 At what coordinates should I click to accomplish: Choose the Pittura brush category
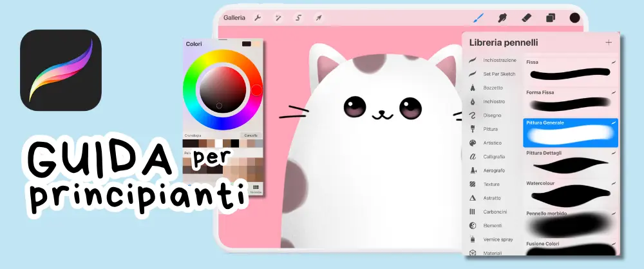484,129
